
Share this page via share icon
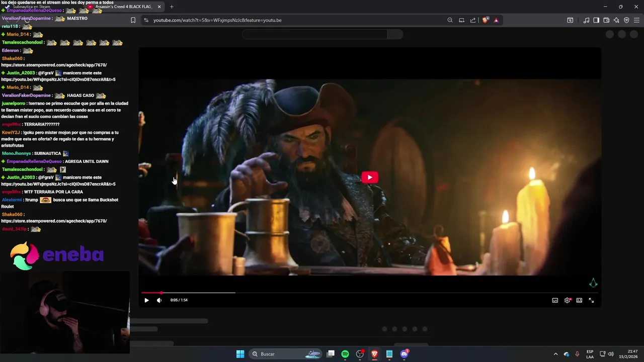pyautogui.click(x=473, y=20)
